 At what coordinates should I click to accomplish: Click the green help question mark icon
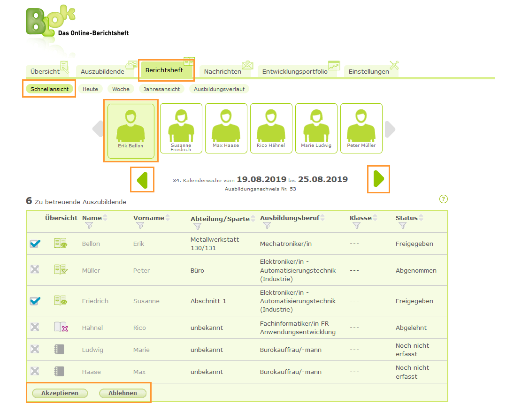pos(443,199)
